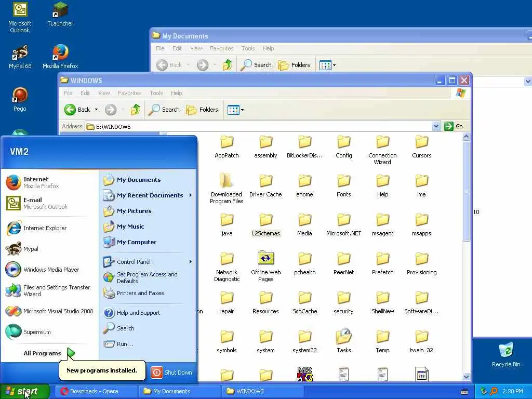Open the Run... dialog
The height and width of the screenshot is (399, 532).
(148, 344)
